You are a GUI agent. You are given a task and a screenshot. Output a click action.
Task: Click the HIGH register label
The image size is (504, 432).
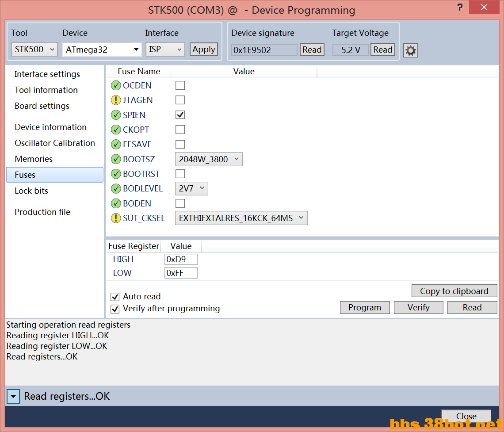(x=123, y=260)
